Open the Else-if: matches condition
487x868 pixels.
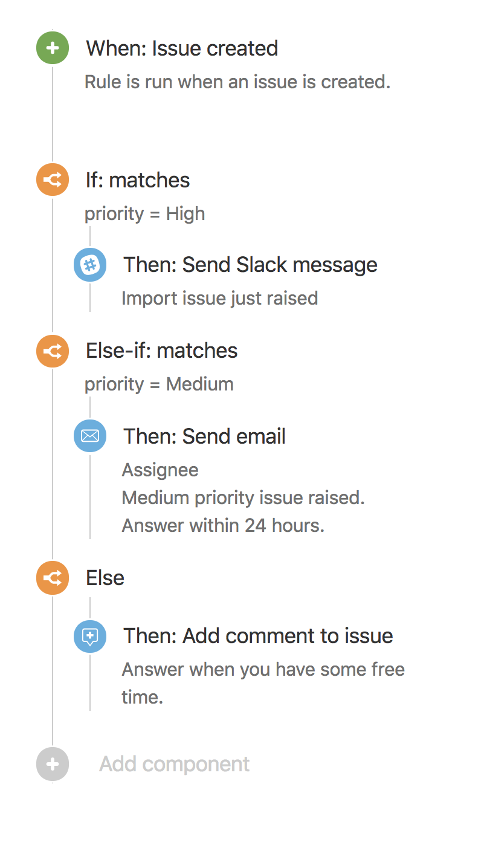[x=162, y=351]
